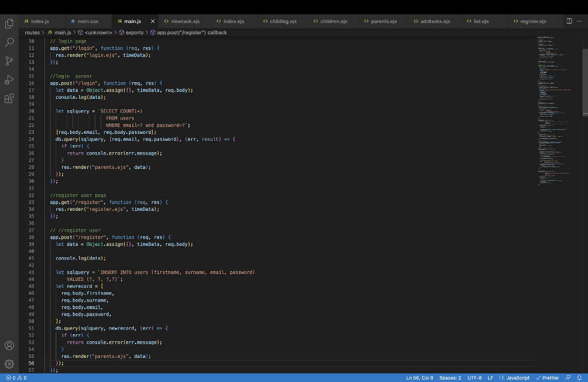Open the Search sidebar view
588x382 pixels.
pos(9,43)
